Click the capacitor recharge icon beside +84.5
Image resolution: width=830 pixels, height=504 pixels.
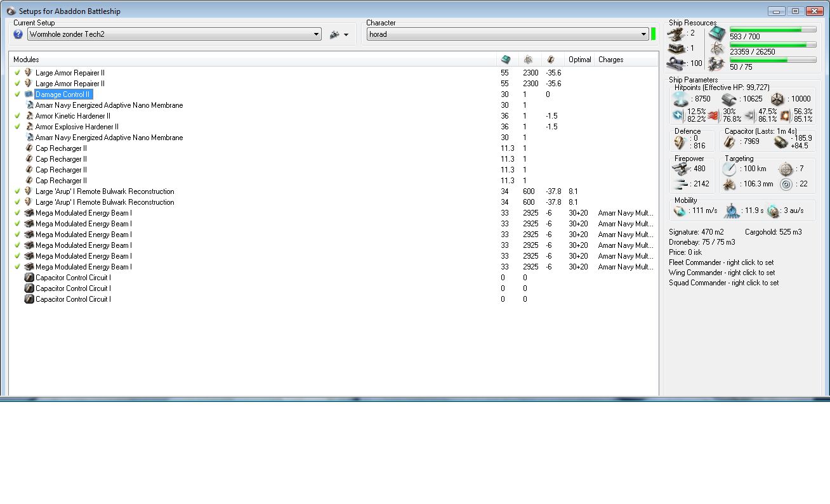tap(781, 142)
